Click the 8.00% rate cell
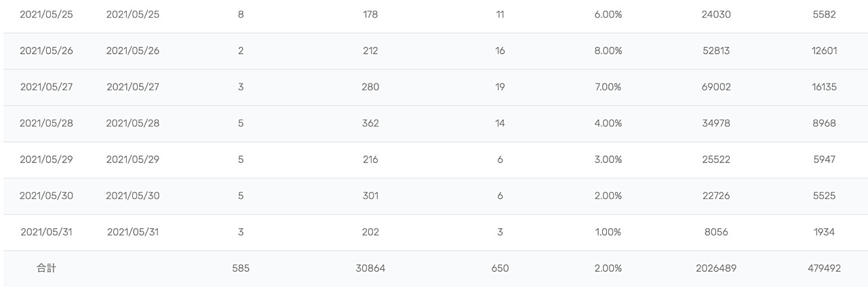The image size is (868, 288). (608, 50)
